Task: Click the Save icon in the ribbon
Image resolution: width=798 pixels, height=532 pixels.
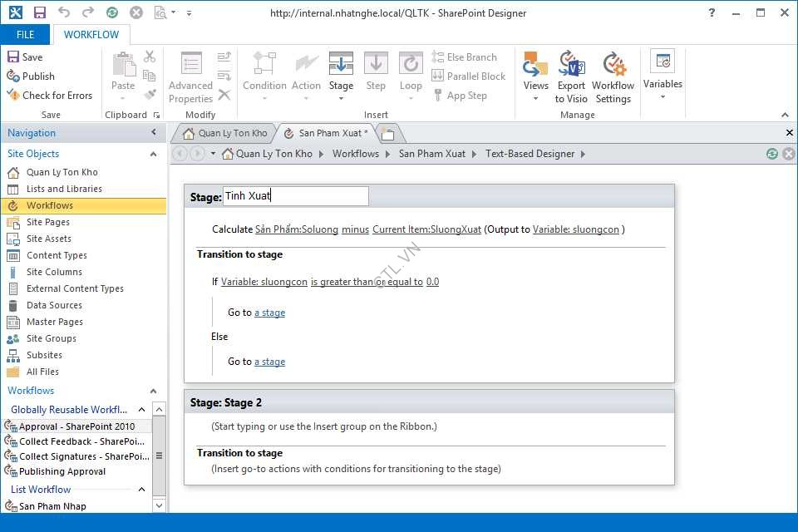Action: (25, 57)
